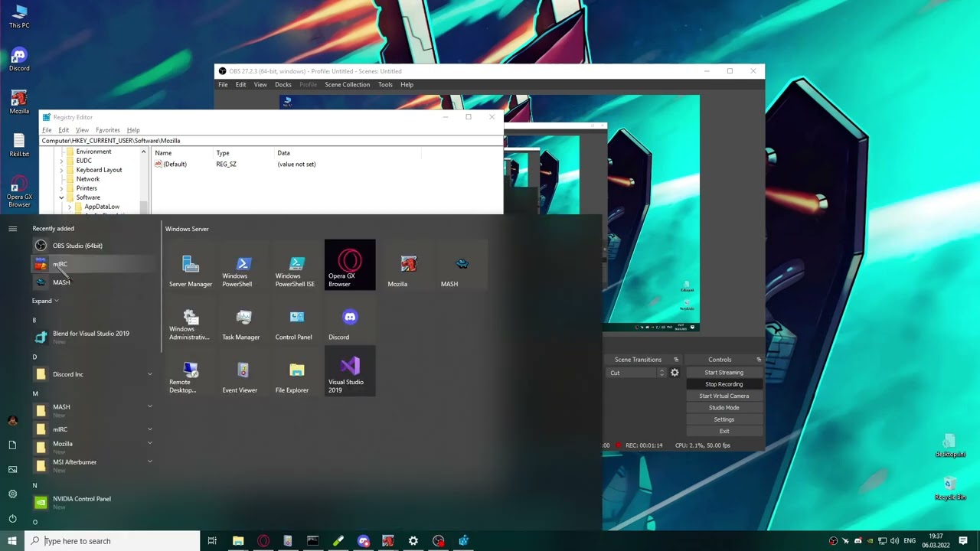Open File Explorer from the taskbar

(238, 541)
